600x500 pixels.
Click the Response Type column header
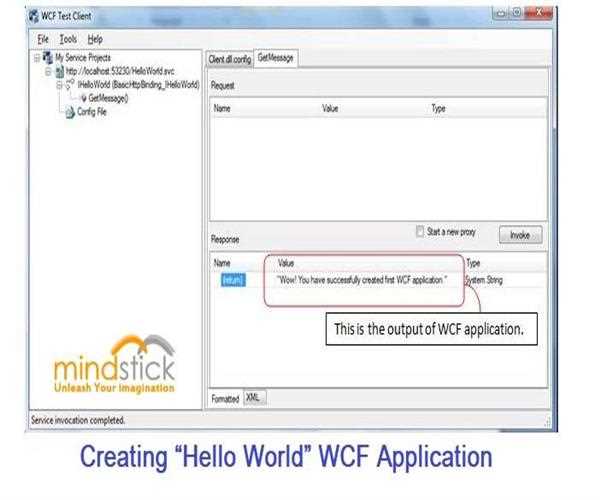click(473, 263)
